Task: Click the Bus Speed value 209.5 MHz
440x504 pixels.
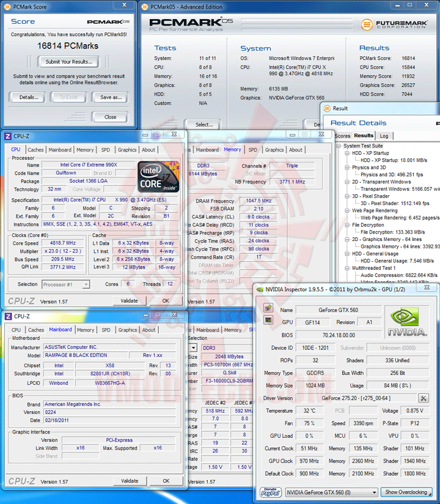Action: click(63, 259)
